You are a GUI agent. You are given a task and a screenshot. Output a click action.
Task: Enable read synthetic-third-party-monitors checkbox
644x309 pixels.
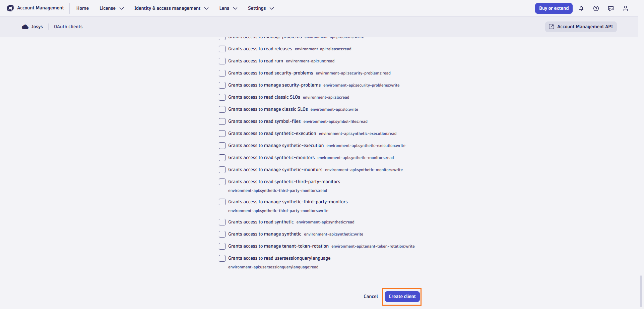point(222,182)
